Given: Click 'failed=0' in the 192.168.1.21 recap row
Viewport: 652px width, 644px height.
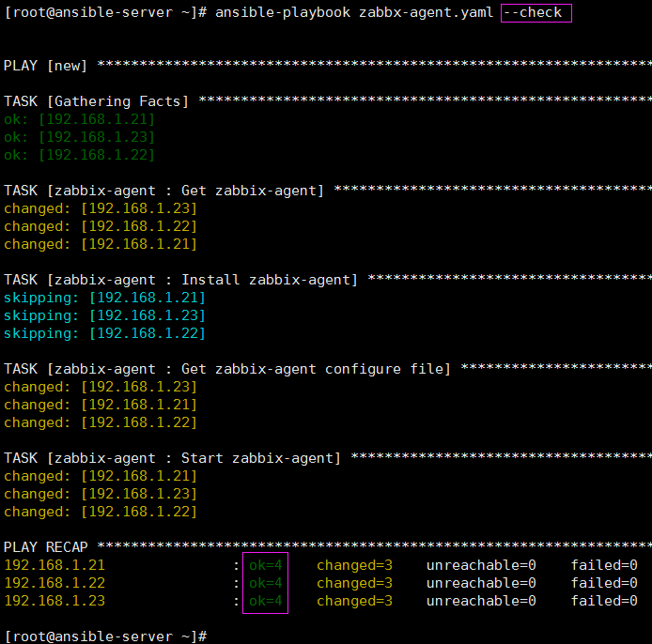Looking at the screenshot, I should click(x=604, y=565).
